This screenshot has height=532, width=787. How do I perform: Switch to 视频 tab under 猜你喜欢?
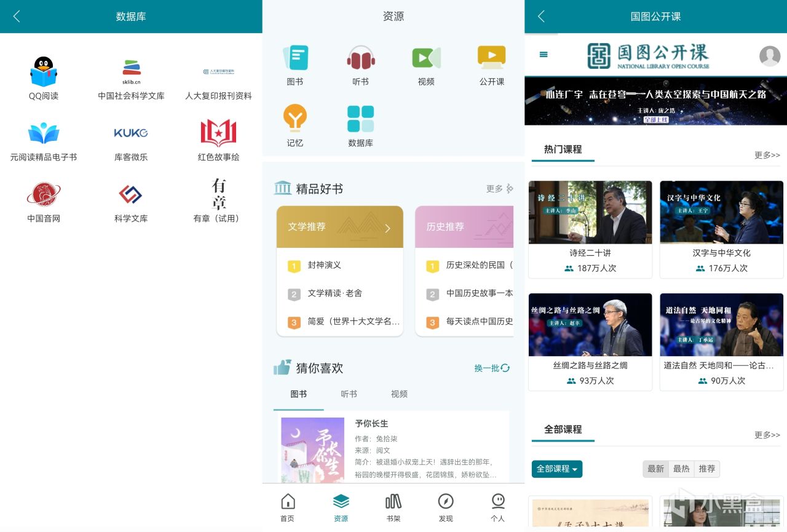[x=400, y=394]
